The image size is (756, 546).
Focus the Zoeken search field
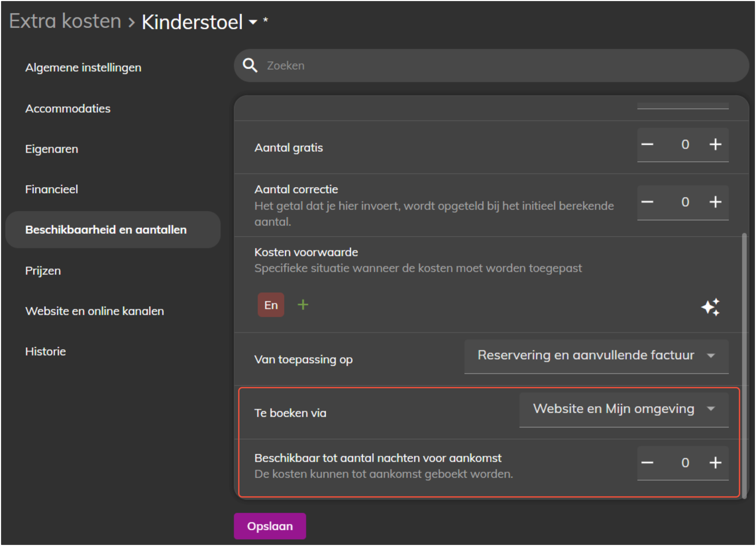click(491, 66)
